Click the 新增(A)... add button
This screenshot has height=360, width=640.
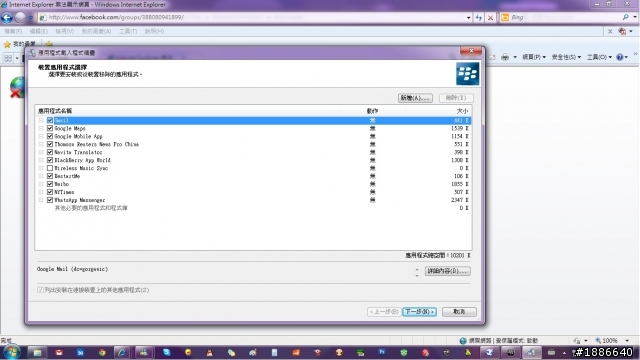[415, 98]
